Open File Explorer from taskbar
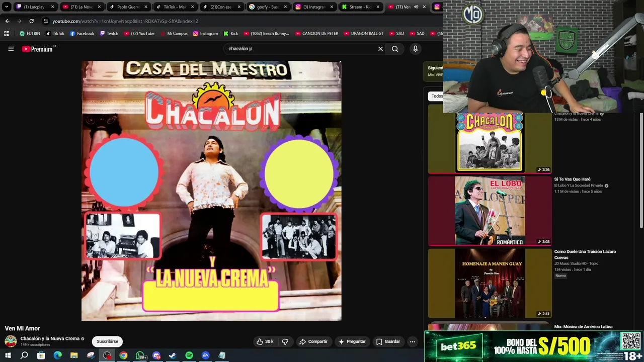This screenshot has width=644, height=362. 74,355
